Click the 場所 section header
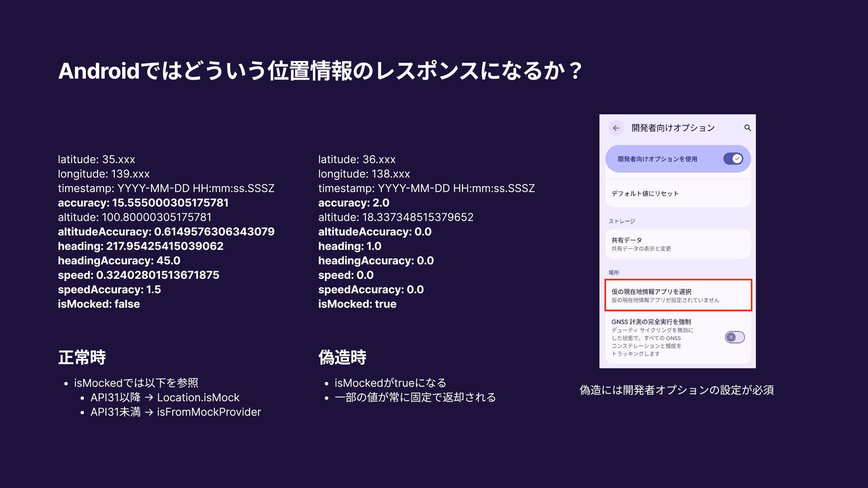This screenshot has width=868, height=488. tap(613, 272)
